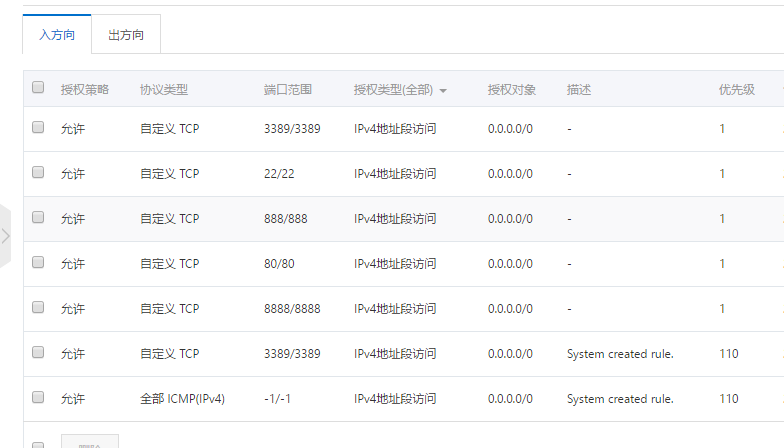Click priority 1 in the 888/888 row

point(722,219)
